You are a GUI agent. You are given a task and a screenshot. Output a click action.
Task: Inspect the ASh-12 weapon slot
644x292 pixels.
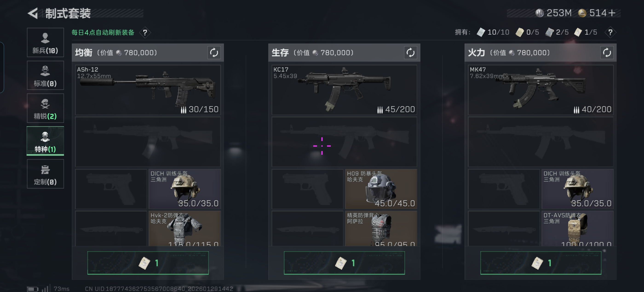pyautogui.click(x=148, y=90)
